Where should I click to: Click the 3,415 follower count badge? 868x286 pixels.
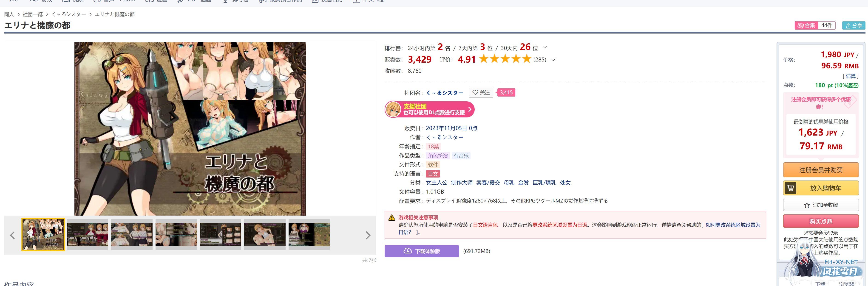pyautogui.click(x=506, y=92)
